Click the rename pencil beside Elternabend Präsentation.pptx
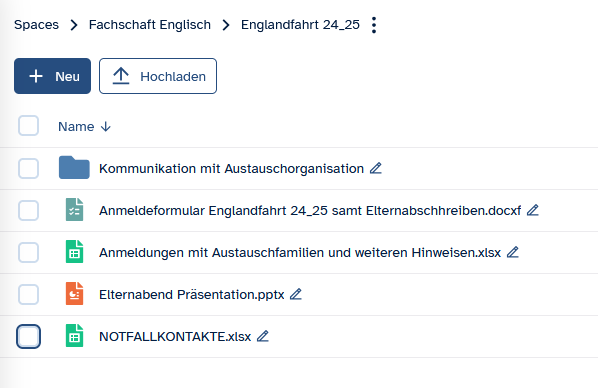The height and width of the screenshot is (388, 598). click(x=296, y=294)
